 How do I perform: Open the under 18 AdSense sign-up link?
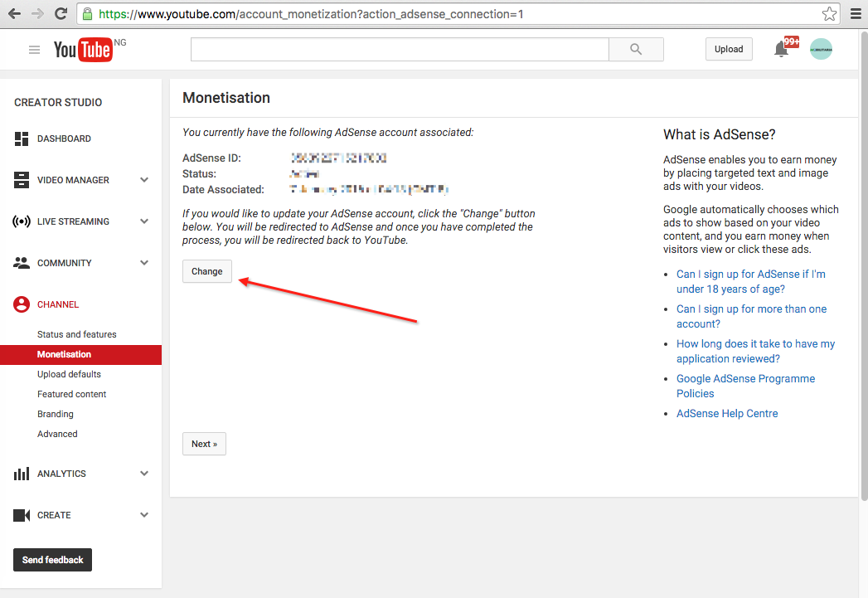coord(750,282)
